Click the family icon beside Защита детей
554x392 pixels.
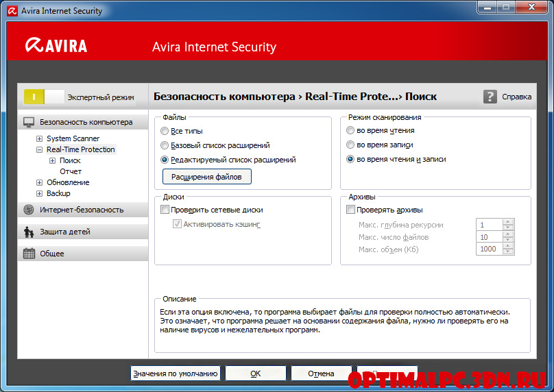pyautogui.click(x=29, y=232)
